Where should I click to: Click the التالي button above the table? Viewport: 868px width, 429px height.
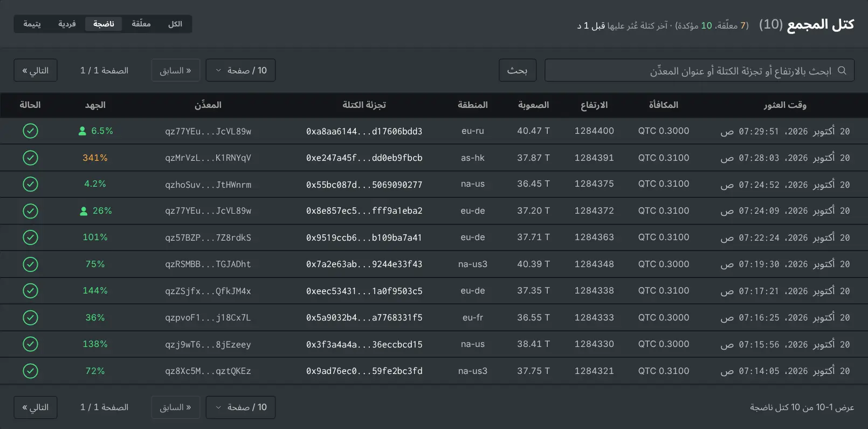[x=36, y=70]
